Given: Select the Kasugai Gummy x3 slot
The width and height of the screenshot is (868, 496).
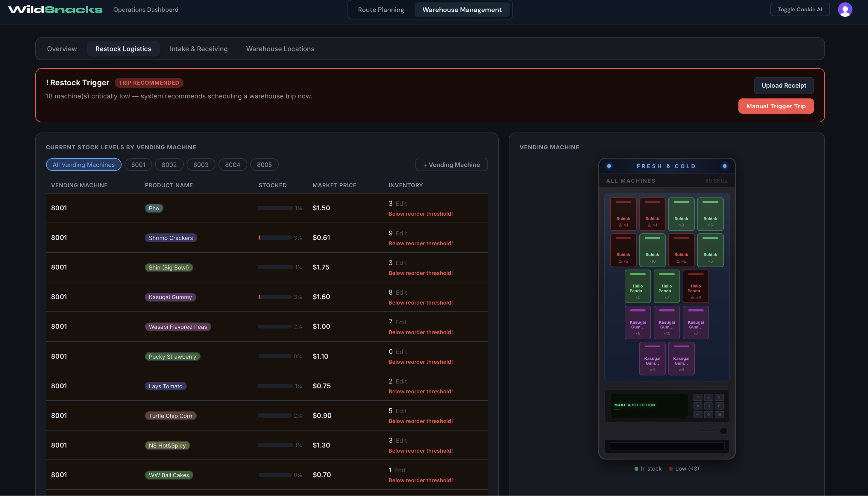Looking at the screenshot, I should click(652, 358).
